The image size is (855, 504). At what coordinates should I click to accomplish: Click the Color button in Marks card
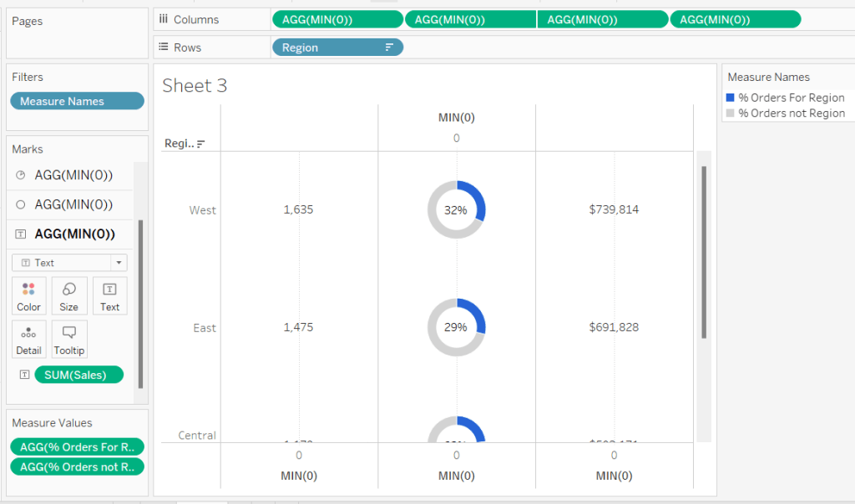tap(29, 295)
